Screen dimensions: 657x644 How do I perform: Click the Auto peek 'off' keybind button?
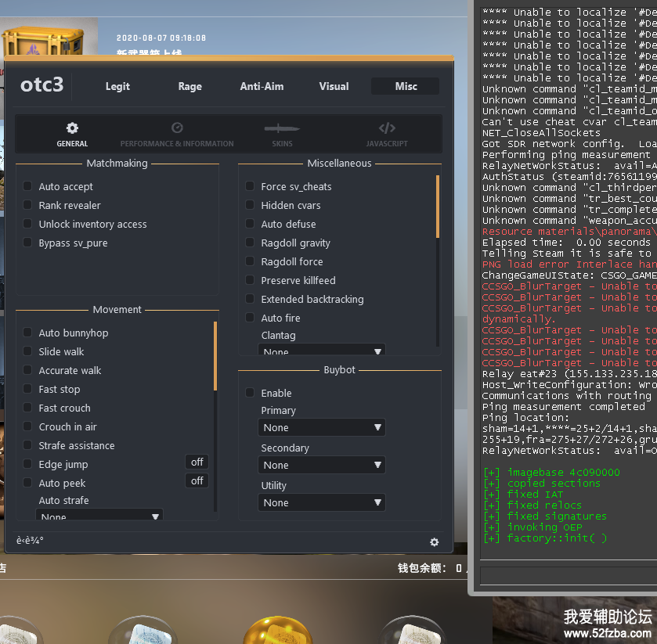point(197,480)
